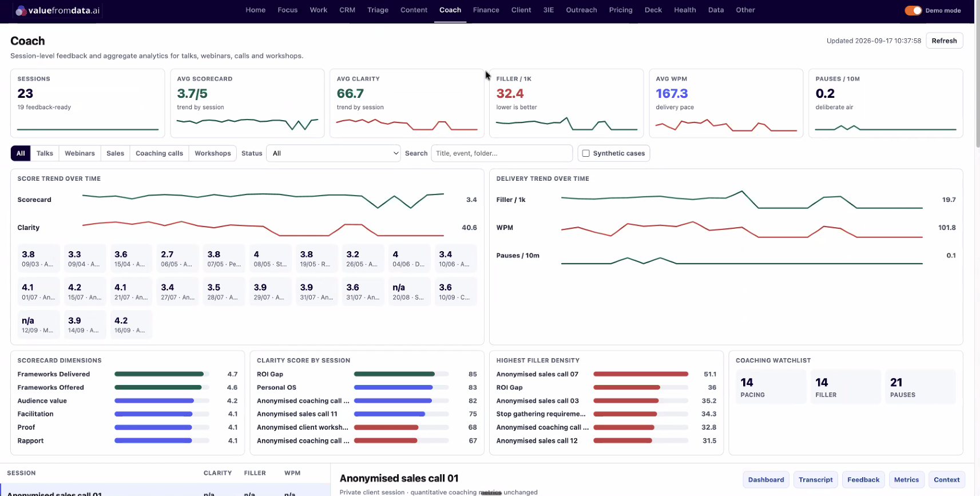The height and width of the screenshot is (496, 980).
Task: Select the 15/07 session card scoring 4.2
Action: 85,292
